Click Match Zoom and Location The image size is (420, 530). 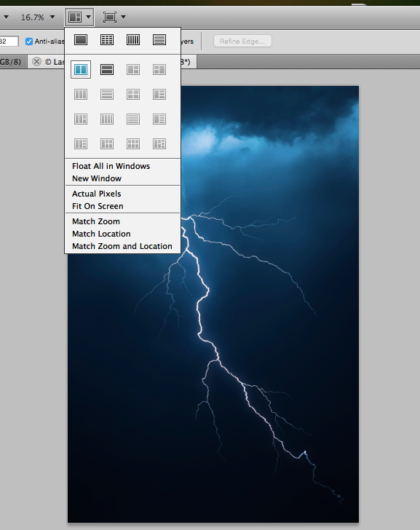[x=122, y=246]
